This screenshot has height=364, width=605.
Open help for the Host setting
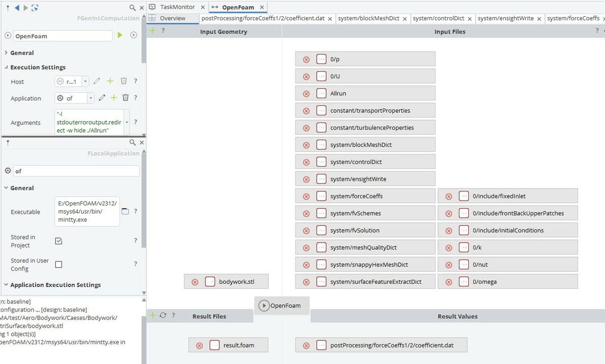click(136, 81)
